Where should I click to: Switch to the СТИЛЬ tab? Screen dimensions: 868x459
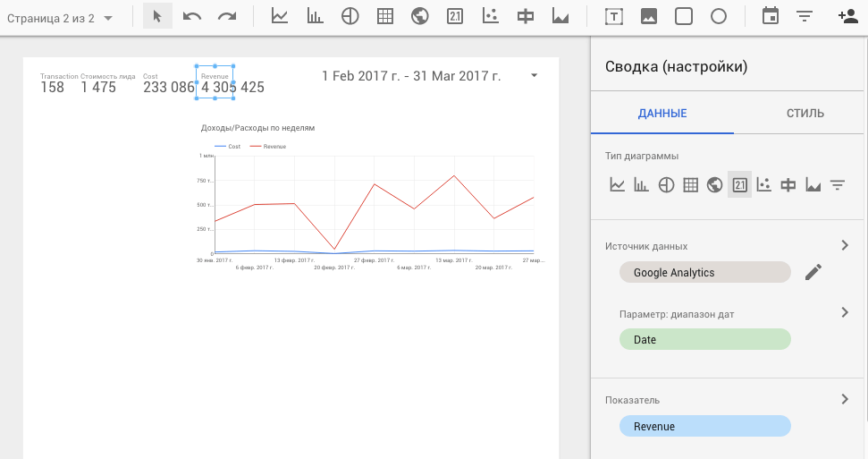(805, 114)
